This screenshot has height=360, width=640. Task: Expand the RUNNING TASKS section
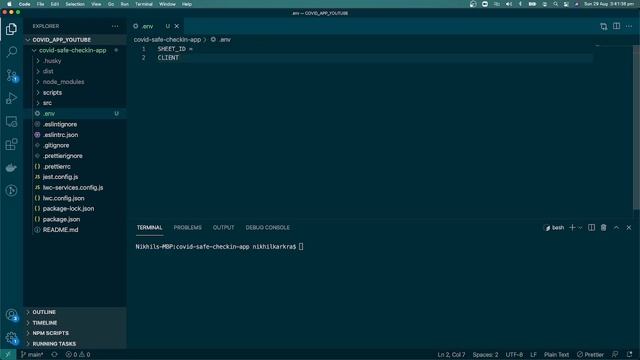(75, 344)
